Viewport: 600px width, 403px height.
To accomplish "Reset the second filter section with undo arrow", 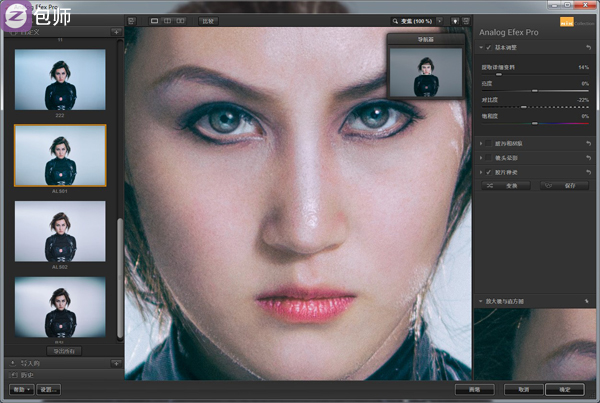I will pyautogui.click(x=588, y=143).
